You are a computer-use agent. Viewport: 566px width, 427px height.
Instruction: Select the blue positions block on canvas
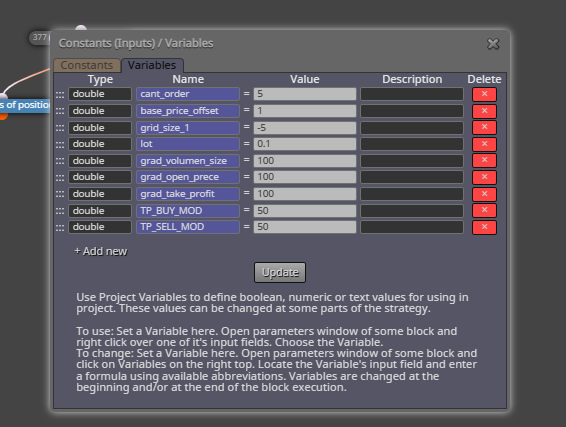click(x=25, y=105)
